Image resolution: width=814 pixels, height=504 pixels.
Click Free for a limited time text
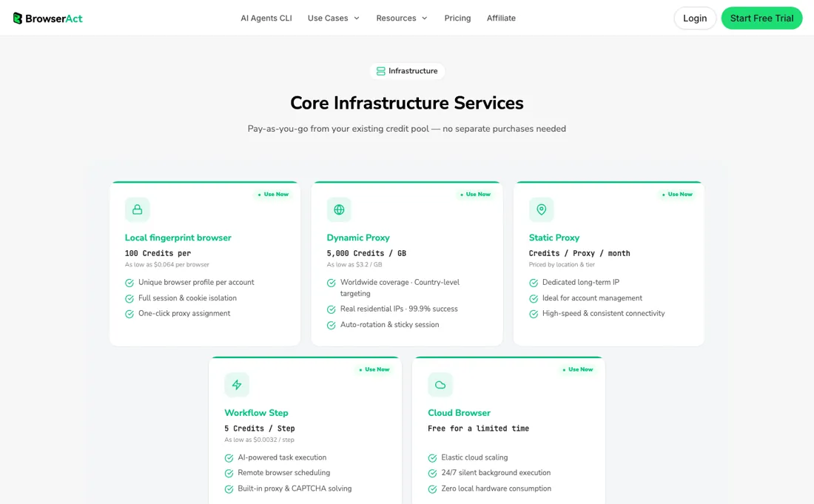[478, 429]
